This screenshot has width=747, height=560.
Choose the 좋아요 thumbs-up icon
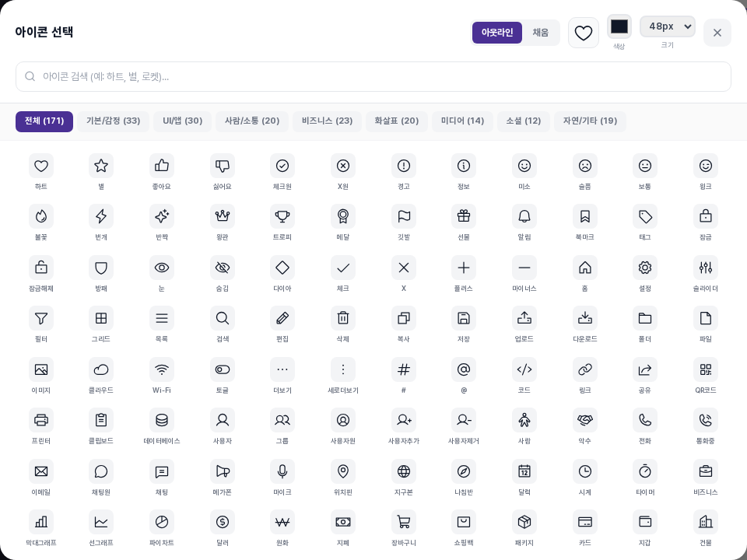pos(162,166)
